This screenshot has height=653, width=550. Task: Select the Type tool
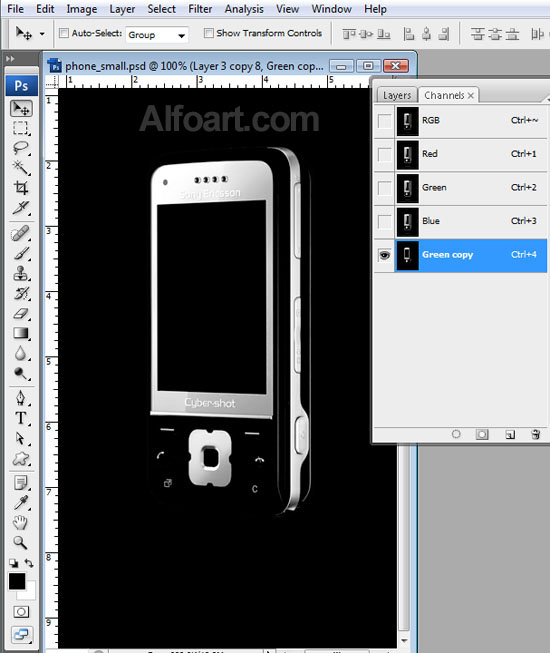(21, 418)
